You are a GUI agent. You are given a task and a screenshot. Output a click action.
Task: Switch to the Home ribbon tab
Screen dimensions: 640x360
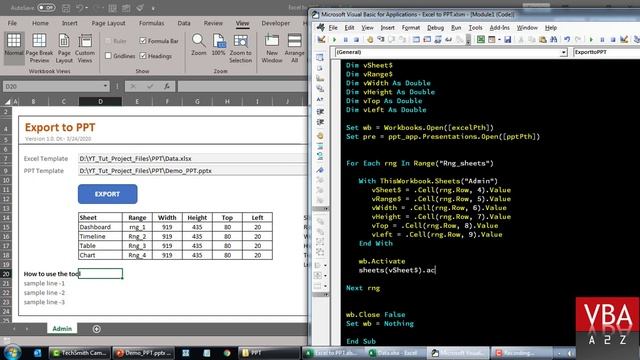click(40, 23)
